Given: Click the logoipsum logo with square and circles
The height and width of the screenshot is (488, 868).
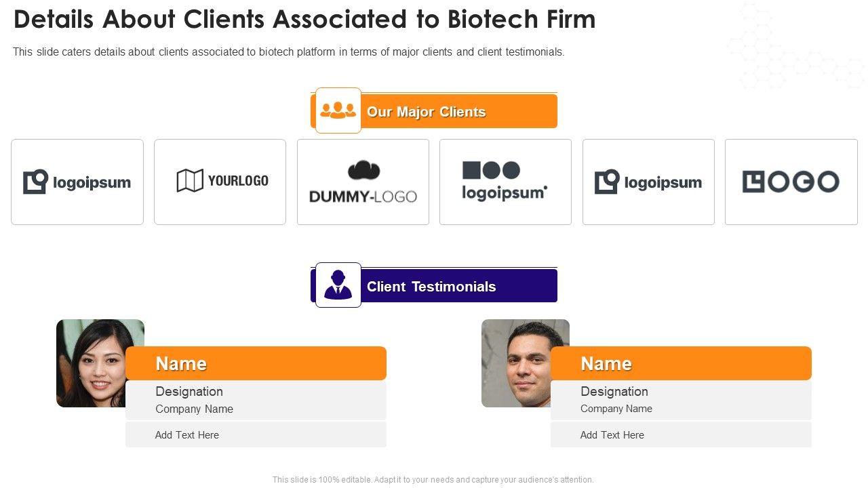Looking at the screenshot, I should 505,181.
